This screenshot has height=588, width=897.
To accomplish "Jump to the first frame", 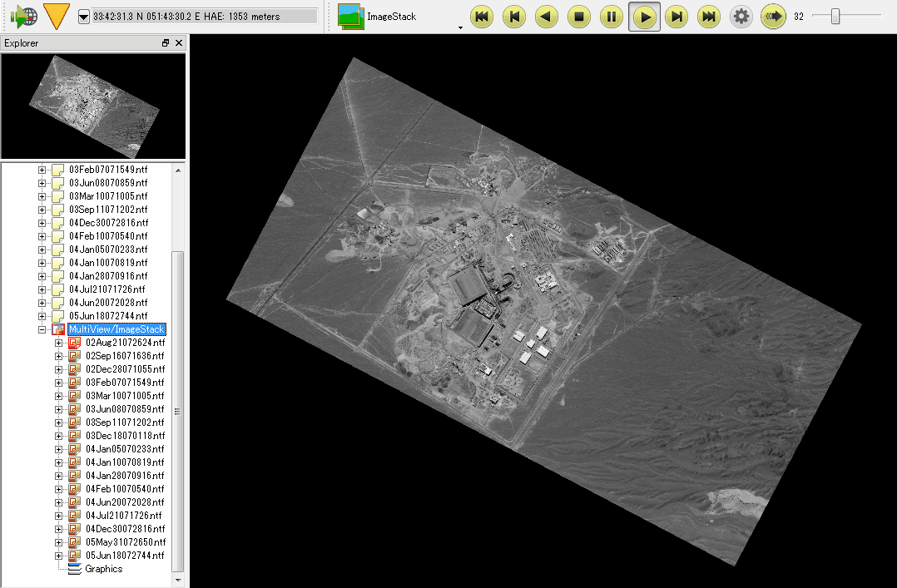I will coord(482,17).
